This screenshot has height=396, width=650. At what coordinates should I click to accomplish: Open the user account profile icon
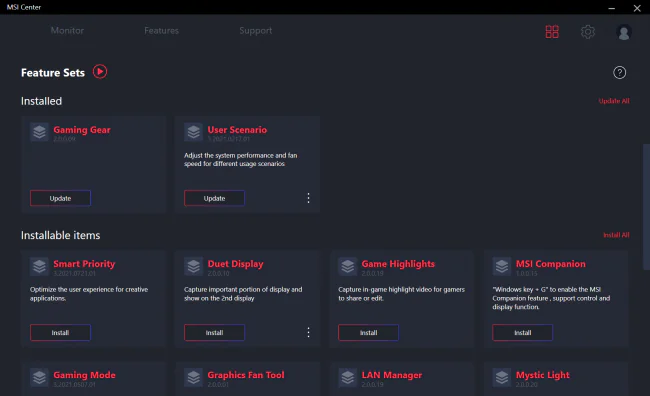tap(623, 32)
